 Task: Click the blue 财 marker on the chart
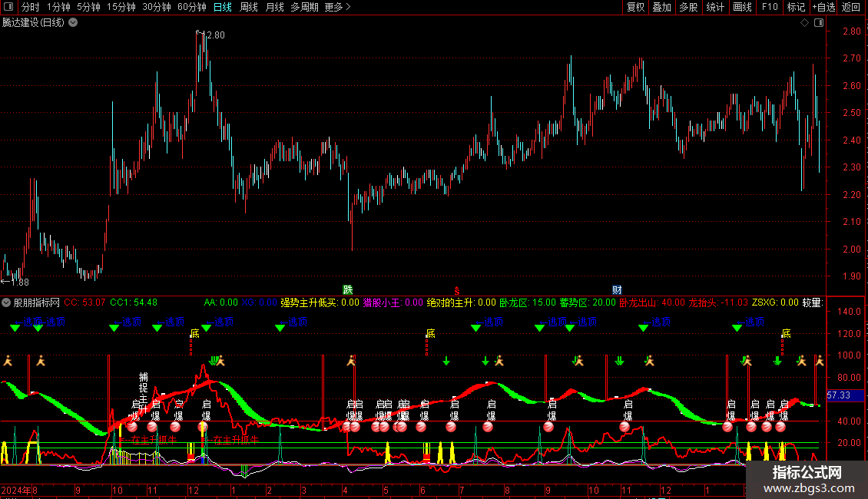coord(617,290)
